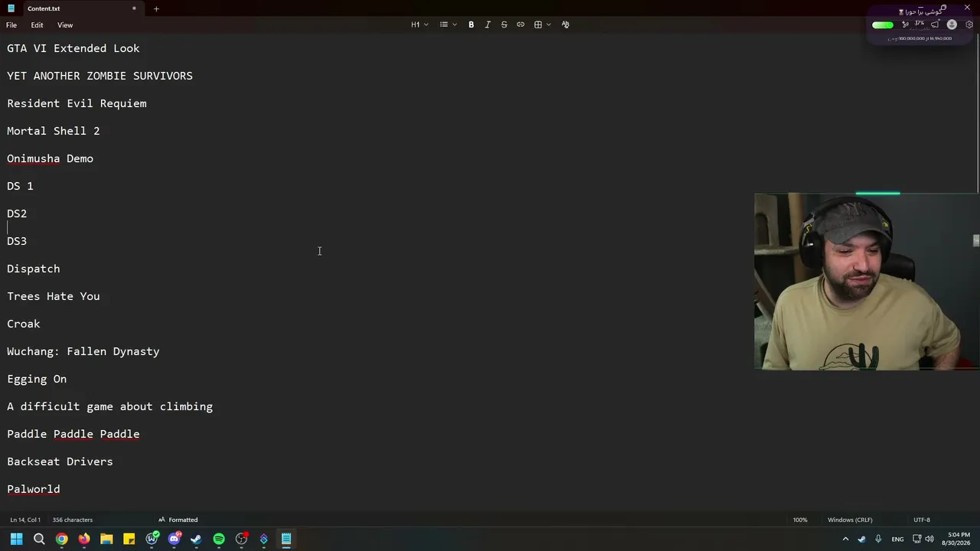Open the Edit menu
Screen dimensions: 980x551
pos(37,25)
